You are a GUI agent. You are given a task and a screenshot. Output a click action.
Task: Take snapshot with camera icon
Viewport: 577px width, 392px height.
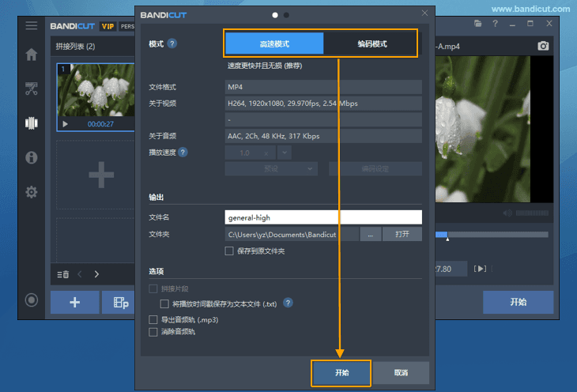point(543,46)
